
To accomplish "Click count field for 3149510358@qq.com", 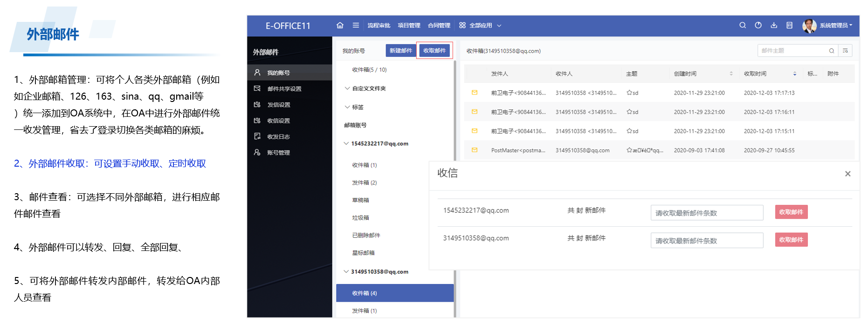I will pos(707,240).
